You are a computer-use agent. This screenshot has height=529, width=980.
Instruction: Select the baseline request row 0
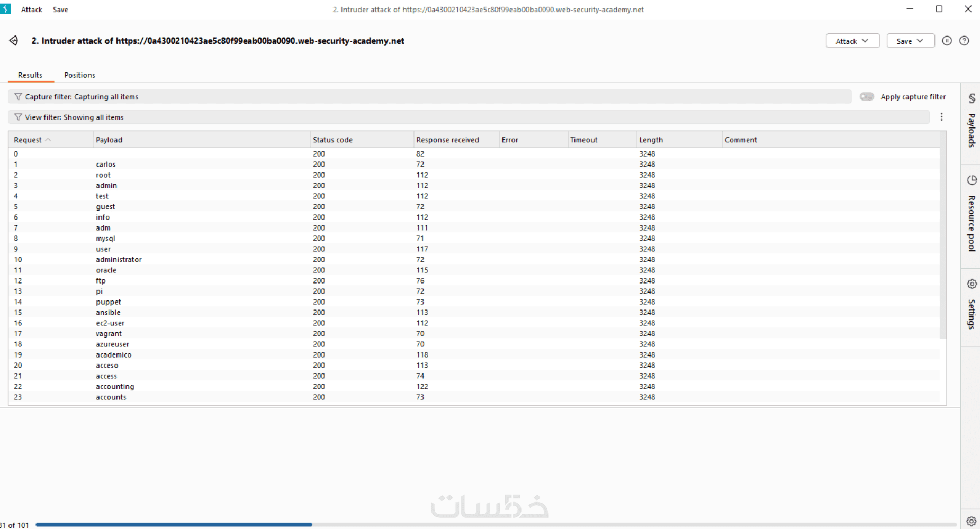(x=474, y=154)
